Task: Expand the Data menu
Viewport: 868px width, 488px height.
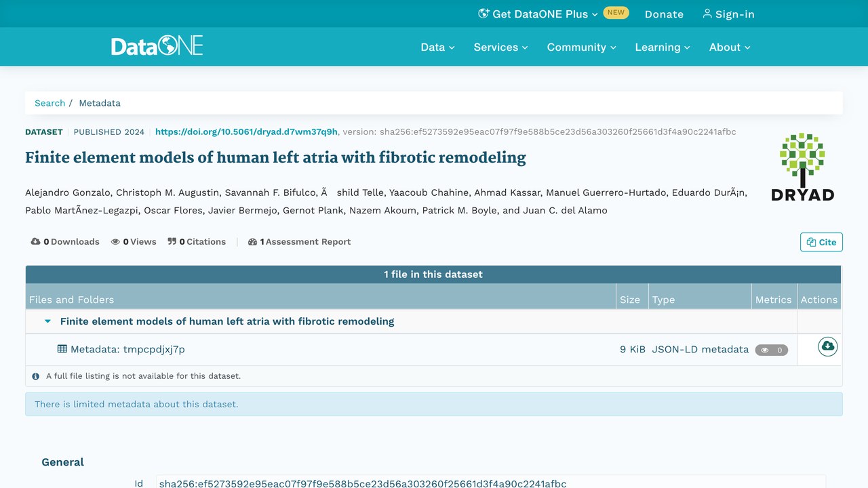Action: click(437, 47)
